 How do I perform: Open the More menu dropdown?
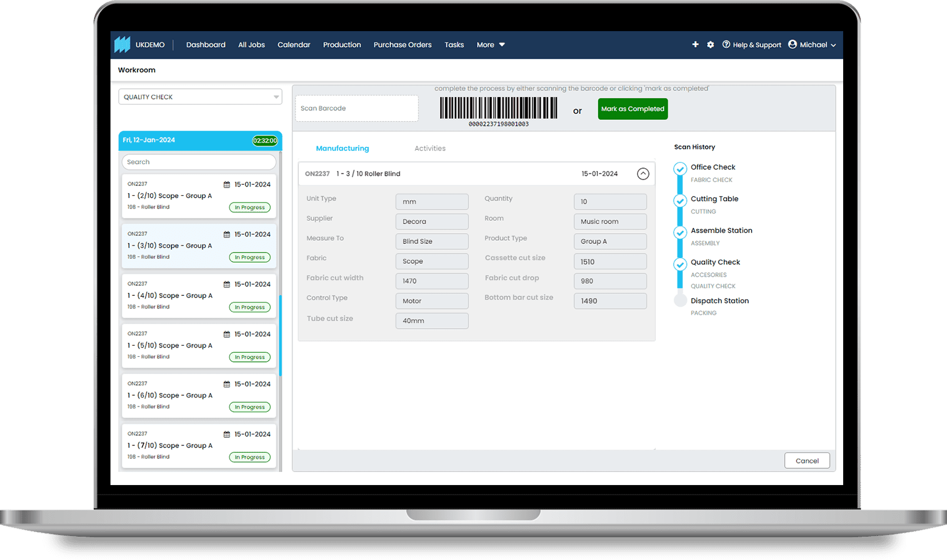pyautogui.click(x=490, y=45)
